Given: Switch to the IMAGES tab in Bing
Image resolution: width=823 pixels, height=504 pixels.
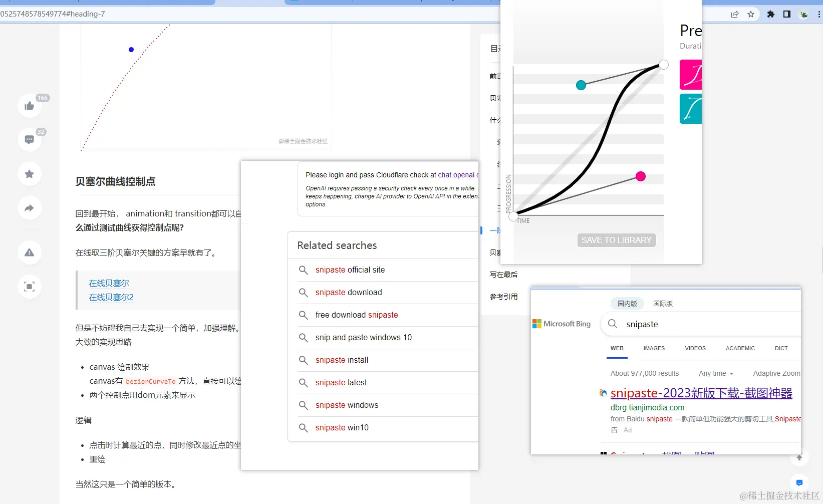Looking at the screenshot, I should pos(654,348).
